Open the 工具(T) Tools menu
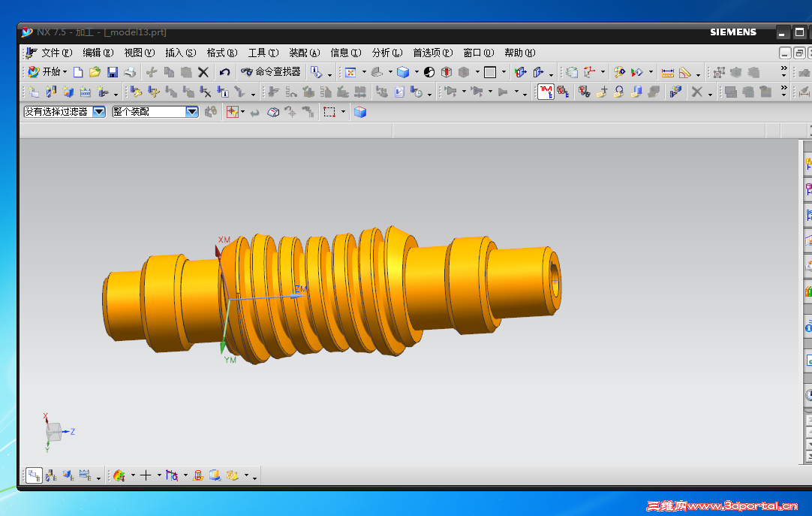The image size is (812, 516). [x=263, y=53]
